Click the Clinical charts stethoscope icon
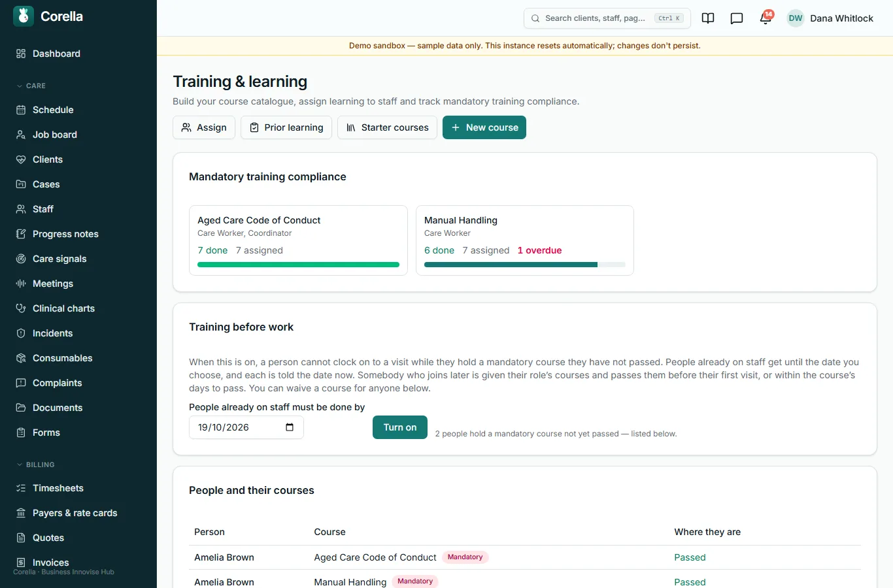This screenshot has height=588, width=893. coord(21,308)
